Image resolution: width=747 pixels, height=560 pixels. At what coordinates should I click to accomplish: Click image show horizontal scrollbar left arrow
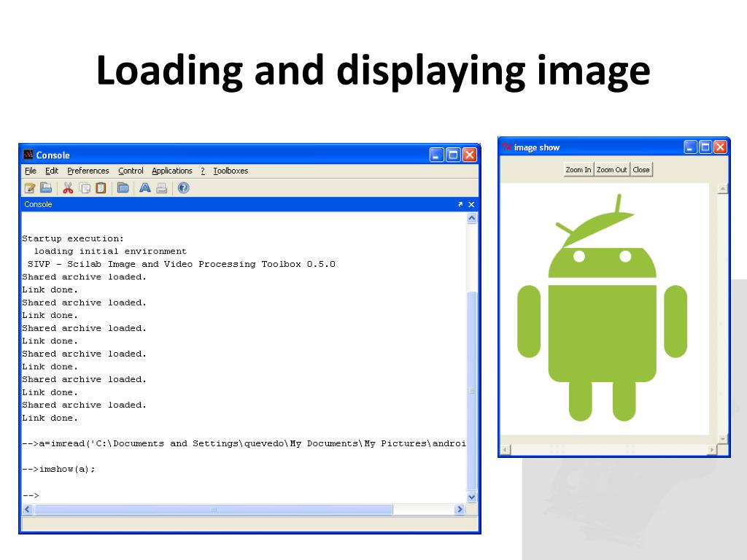click(x=506, y=449)
